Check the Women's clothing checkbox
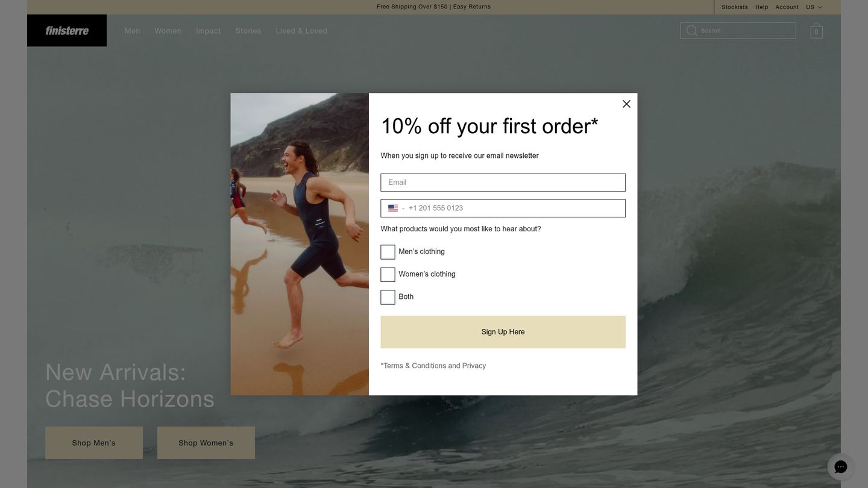 click(388, 274)
